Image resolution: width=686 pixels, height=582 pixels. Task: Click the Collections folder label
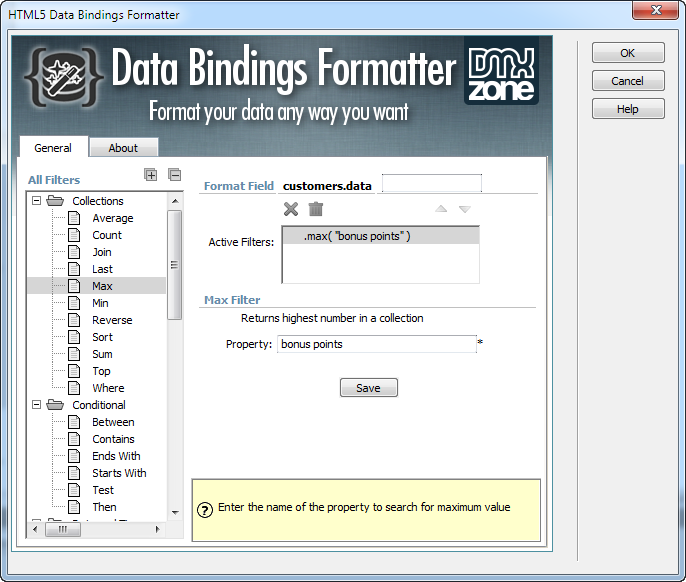point(98,201)
